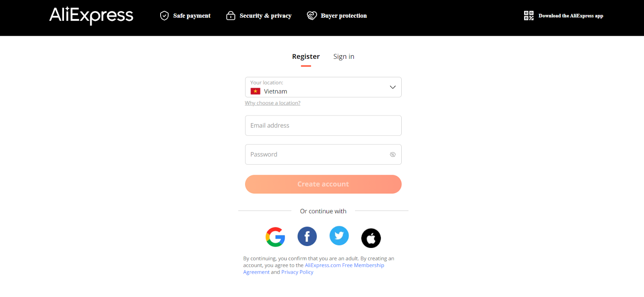Open the location dropdown
644x297 pixels.
(x=323, y=87)
